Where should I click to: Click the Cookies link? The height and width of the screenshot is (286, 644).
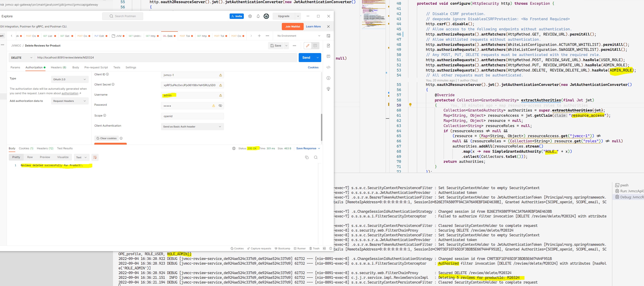313,67
